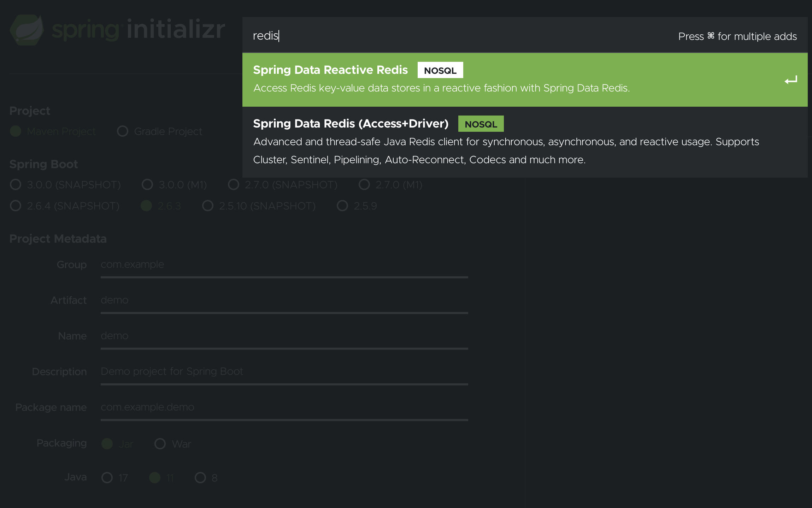The width and height of the screenshot is (812, 508).
Task: Select Spring Boot 2.7.0 (M1)
Action: [x=364, y=184]
